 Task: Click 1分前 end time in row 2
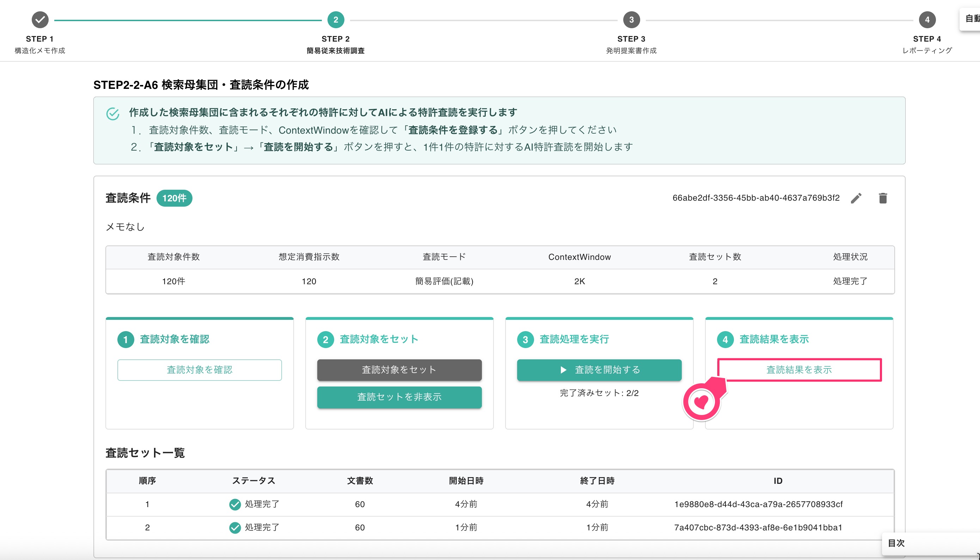597,527
